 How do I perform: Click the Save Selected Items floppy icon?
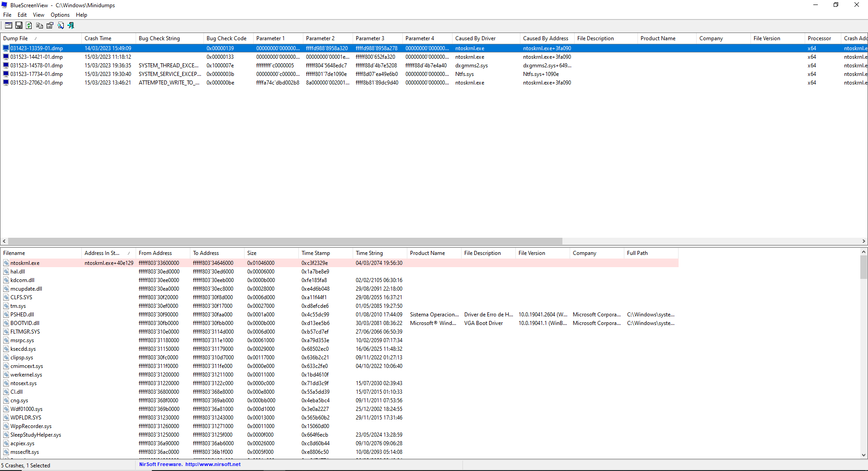click(19, 26)
